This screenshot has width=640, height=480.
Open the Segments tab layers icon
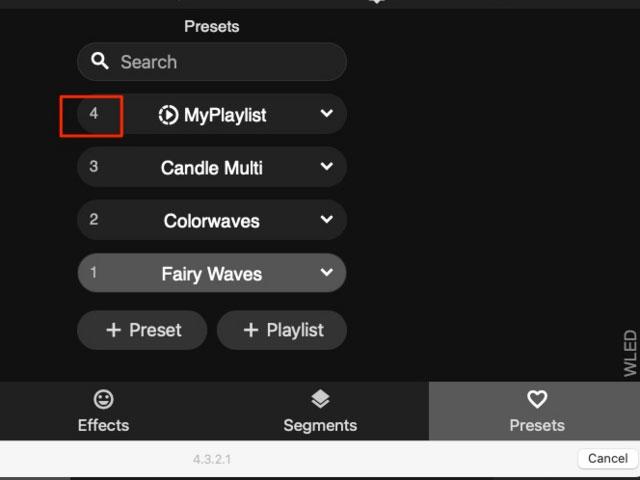point(320,400)
